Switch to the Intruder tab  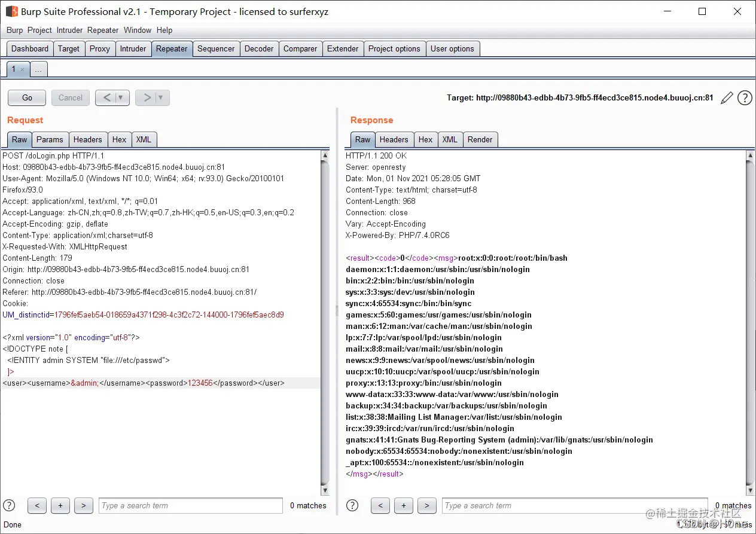(133, 49)
